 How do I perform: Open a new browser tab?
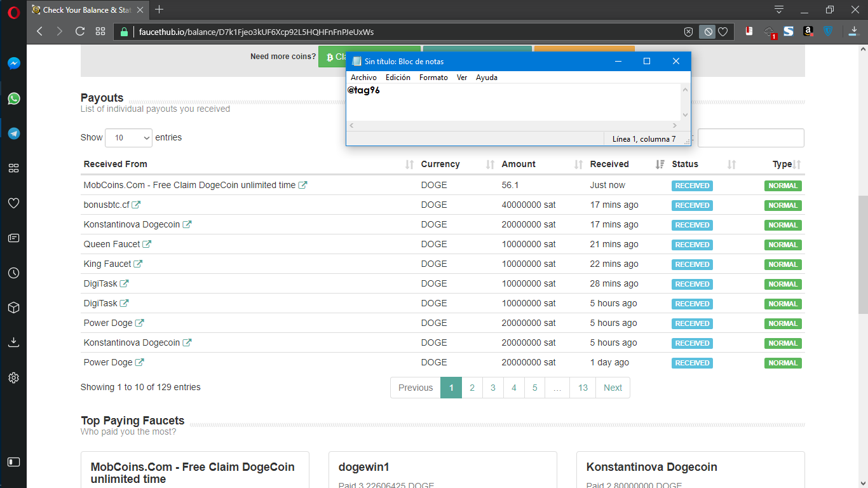[x=159, y=10]
